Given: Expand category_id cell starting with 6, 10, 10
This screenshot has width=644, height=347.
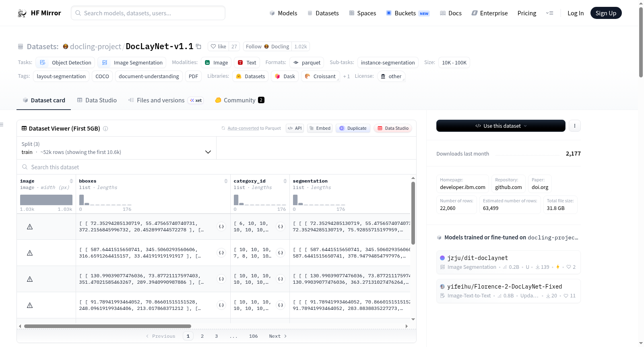Looking at the screenshot, I should click(281, 226).
